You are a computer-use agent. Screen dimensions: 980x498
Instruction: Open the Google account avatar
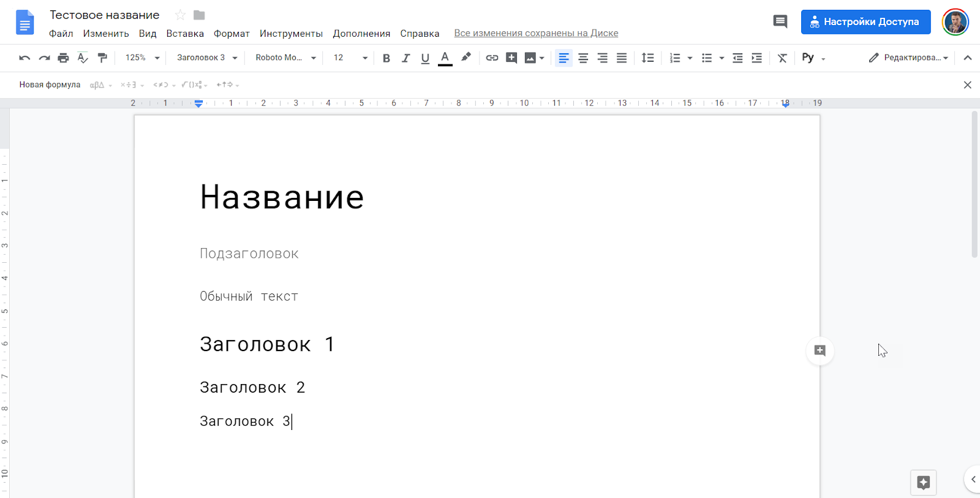[955, 22]
